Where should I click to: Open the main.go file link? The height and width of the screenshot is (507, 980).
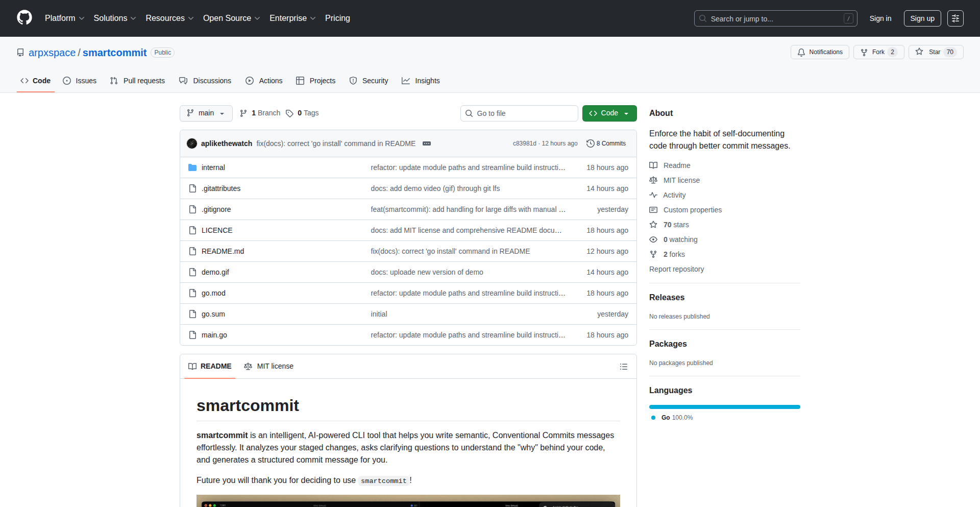coord(214,335)
